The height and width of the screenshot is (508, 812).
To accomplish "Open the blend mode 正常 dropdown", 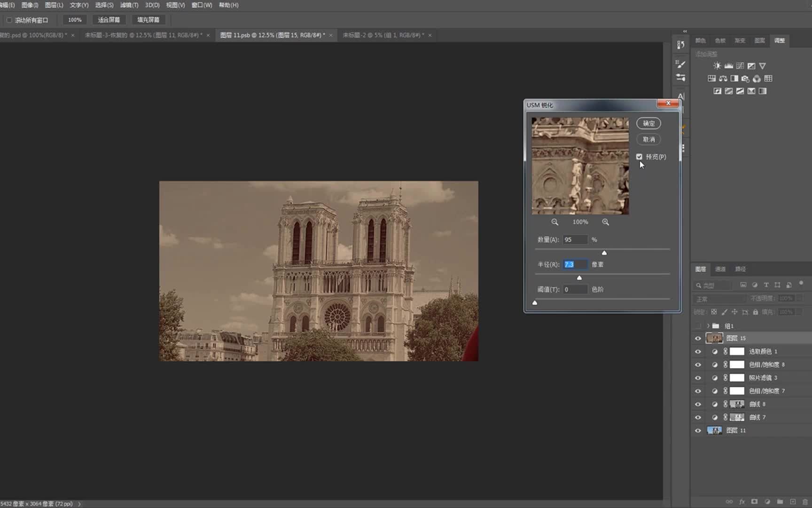I will coord(720,299).
